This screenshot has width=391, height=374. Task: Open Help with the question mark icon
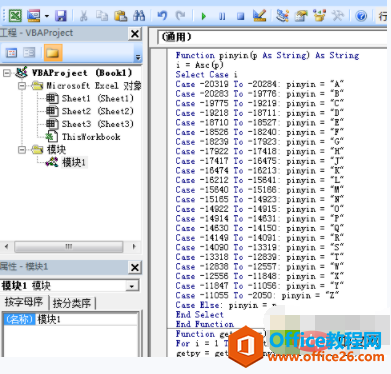coord(361,16)
